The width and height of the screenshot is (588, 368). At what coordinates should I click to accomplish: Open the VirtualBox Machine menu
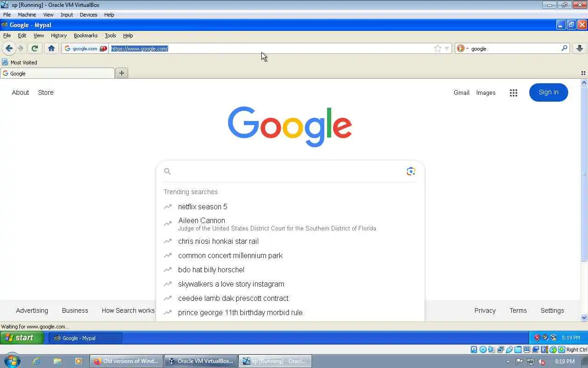coord(27,15)
